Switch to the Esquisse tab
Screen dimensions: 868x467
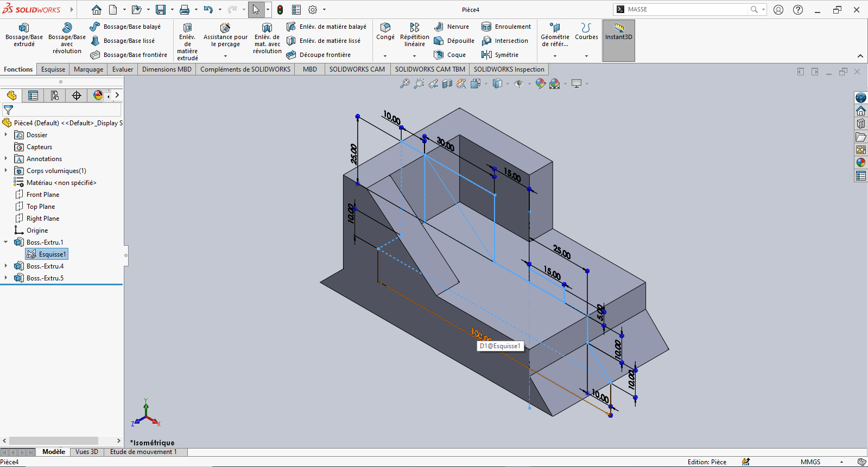point(53,69)
